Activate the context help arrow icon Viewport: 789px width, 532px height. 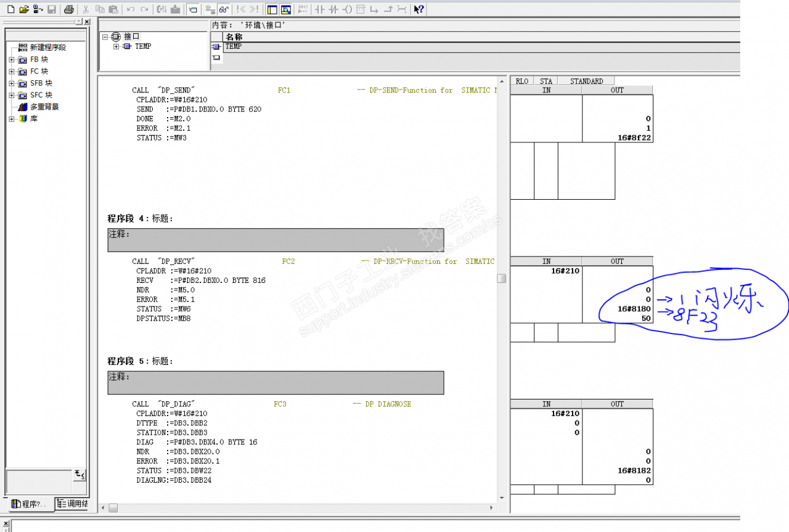click(419, 9)
